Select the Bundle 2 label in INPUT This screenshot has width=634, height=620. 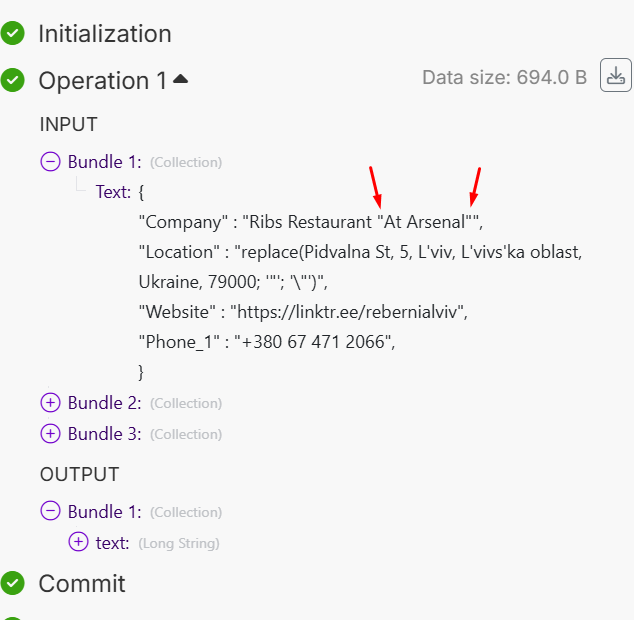[104, 403]
